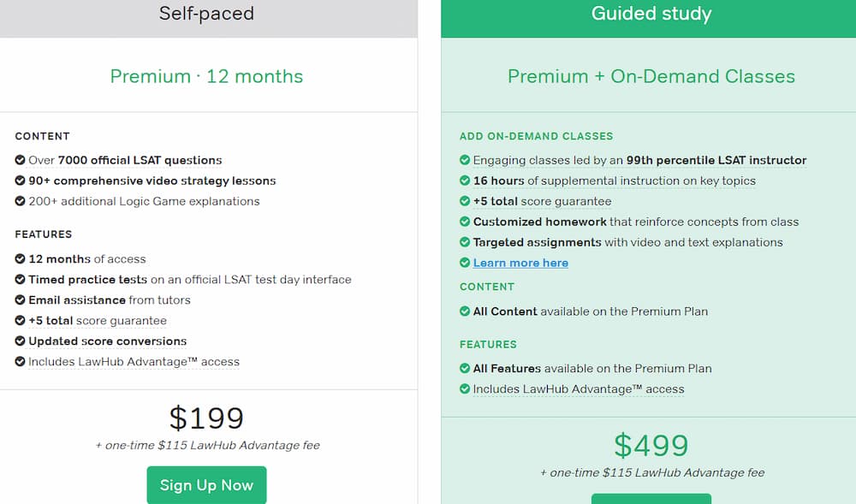Viewport: 856px width, 504px height.
Task: Click the Sign Up Now button
Action: (206, 484)
